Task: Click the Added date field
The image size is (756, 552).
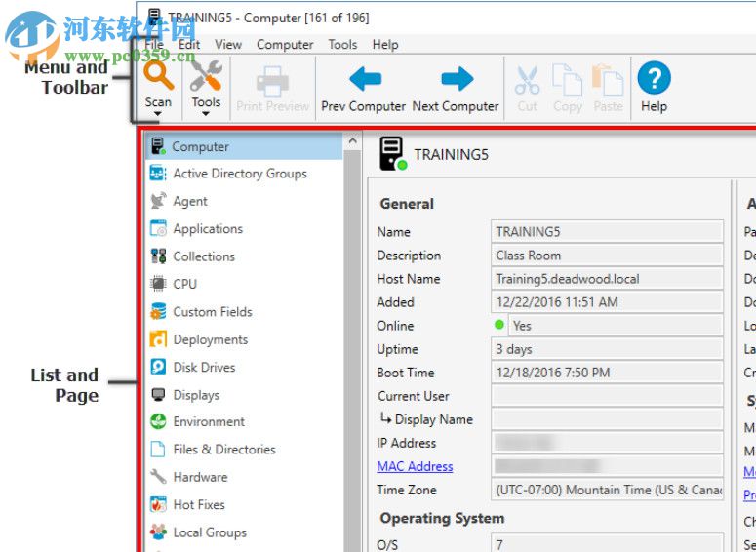Action: click(607, 301)
